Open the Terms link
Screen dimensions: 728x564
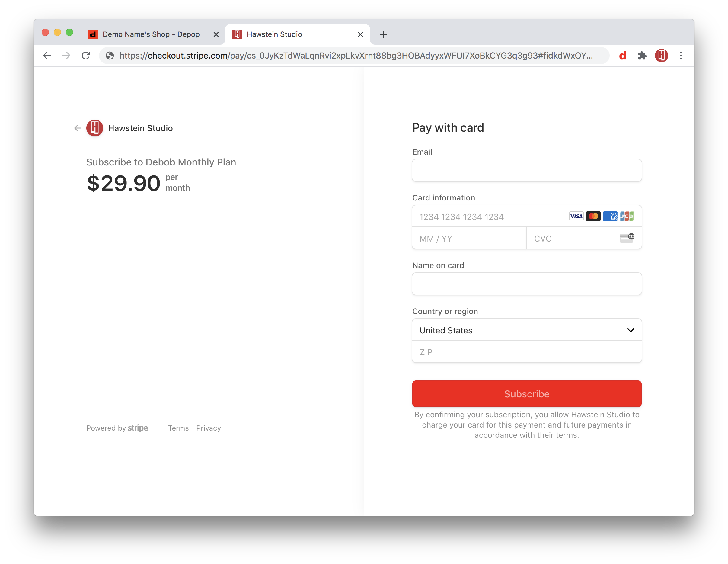178,428
